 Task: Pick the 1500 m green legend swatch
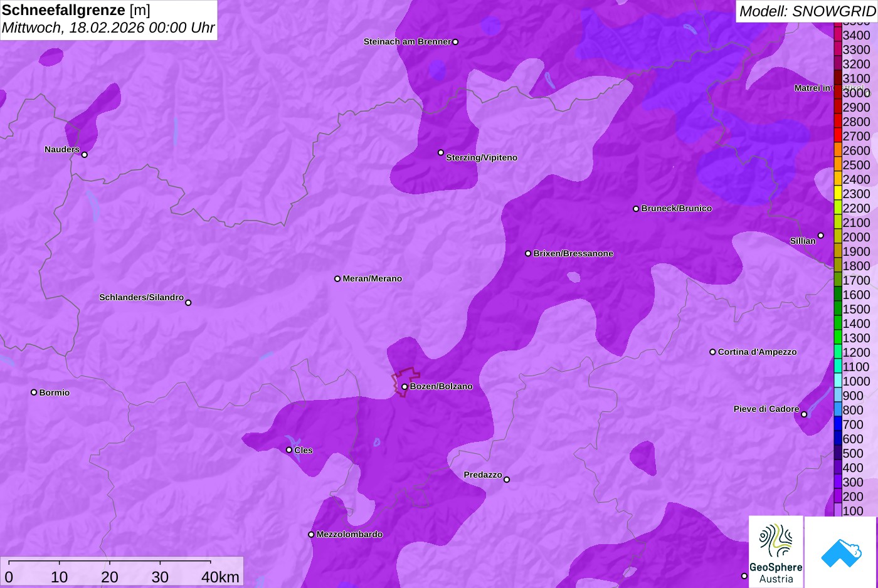[x=837, y=309]
